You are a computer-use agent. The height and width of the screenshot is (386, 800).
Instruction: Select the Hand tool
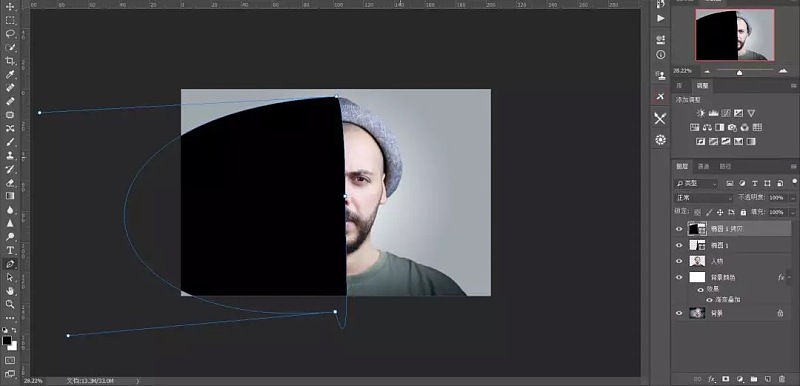point(10,291)
